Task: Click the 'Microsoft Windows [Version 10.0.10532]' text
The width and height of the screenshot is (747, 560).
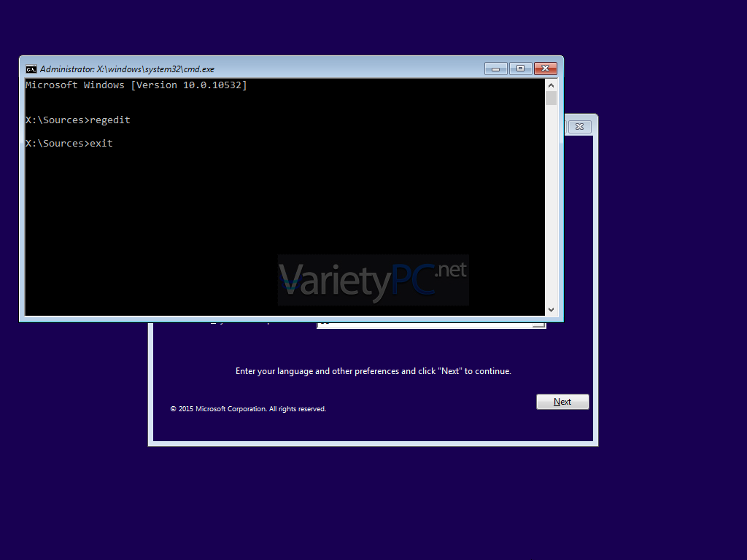Action: pos(136,85)
